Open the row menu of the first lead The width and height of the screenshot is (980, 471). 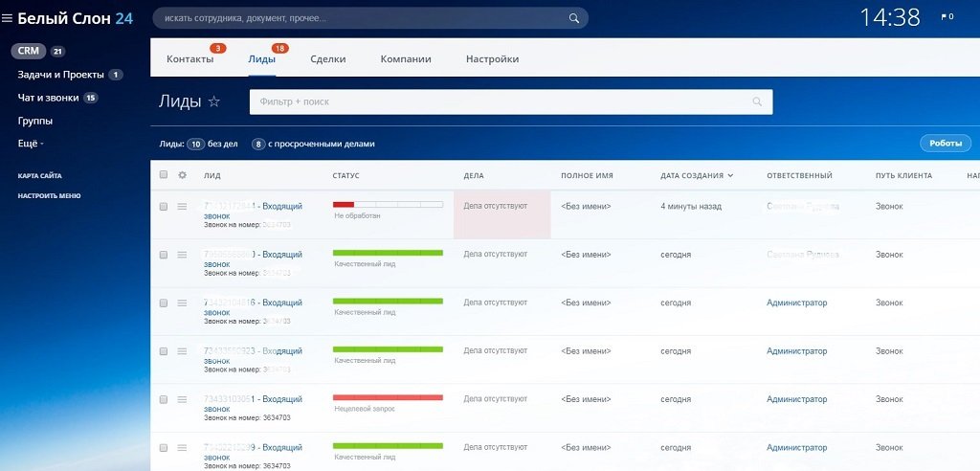tap(182, 207)
